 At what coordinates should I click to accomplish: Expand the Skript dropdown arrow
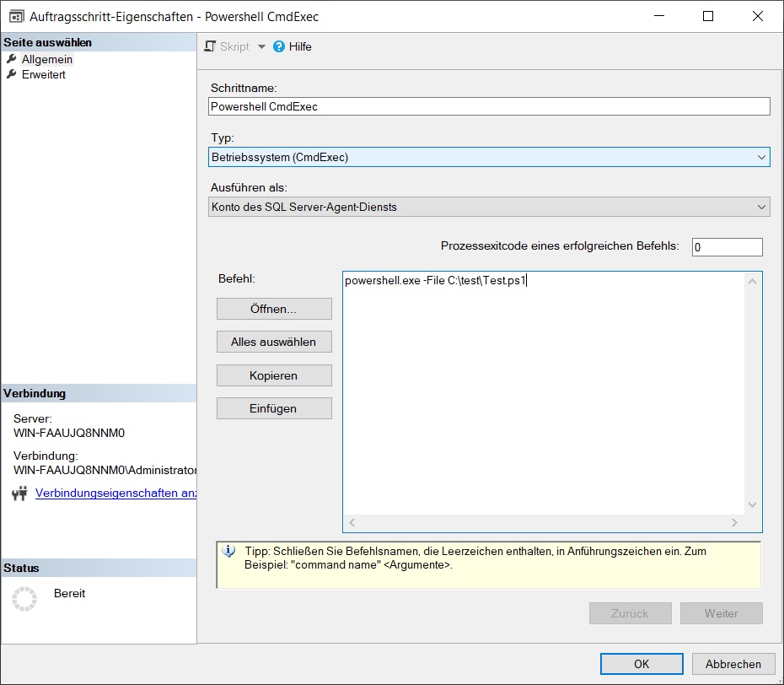point(261,46)
